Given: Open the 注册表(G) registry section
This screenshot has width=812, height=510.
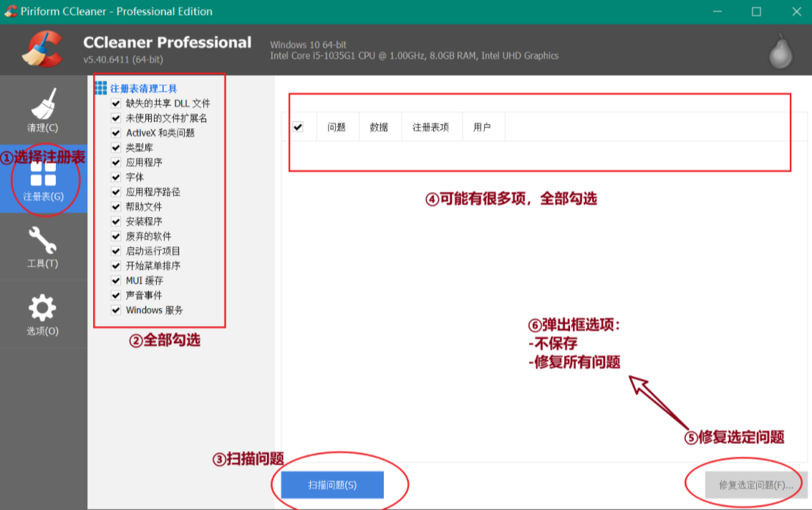Looking at the screenshot, I should 44,179.
